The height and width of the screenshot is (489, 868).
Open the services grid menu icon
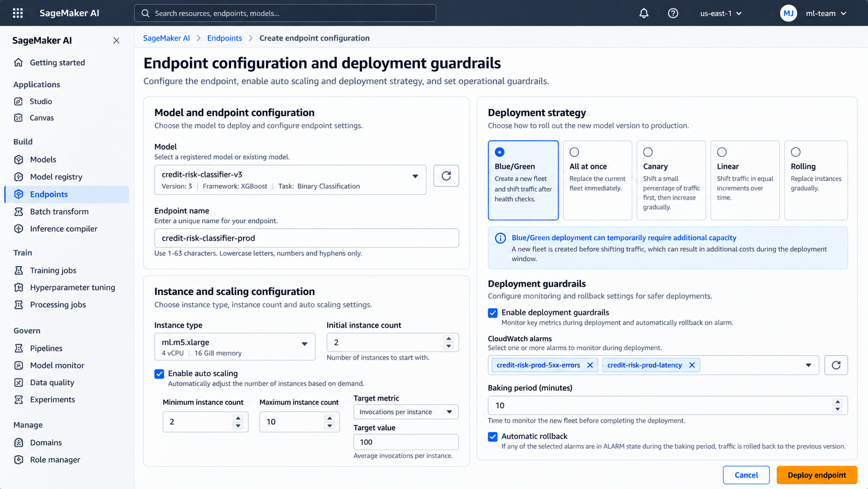(x=18, y=13)
